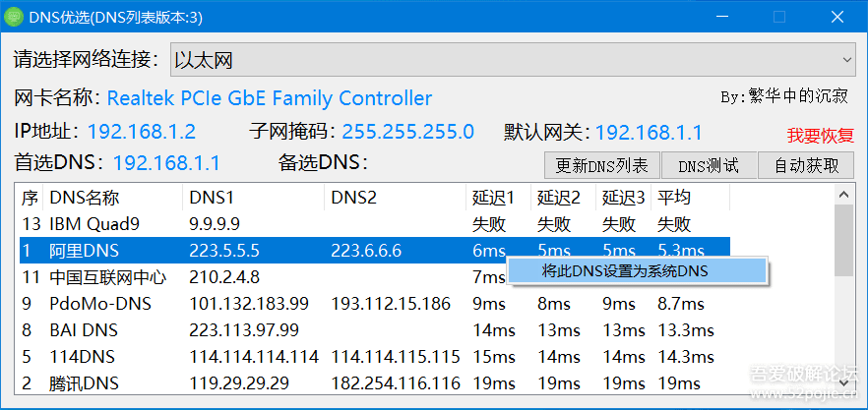
Task: Click the list's vertical scrollbar thumb
Action: coord(844,240)
